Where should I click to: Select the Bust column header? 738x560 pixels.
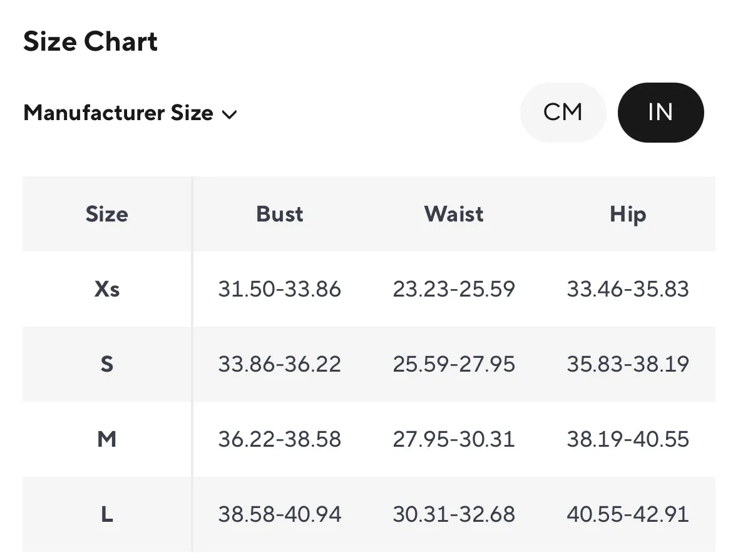click(280, 214)
